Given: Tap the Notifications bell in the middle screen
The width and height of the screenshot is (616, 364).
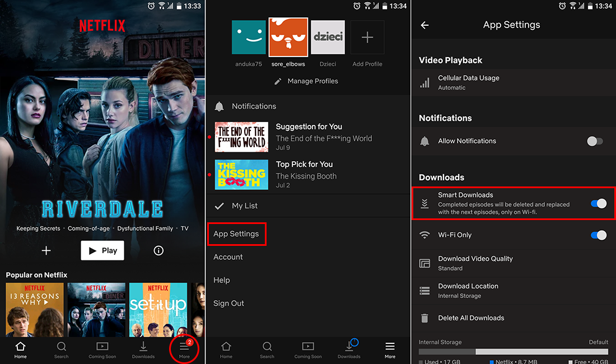Looking at the screenshot, I should point(219,106).
